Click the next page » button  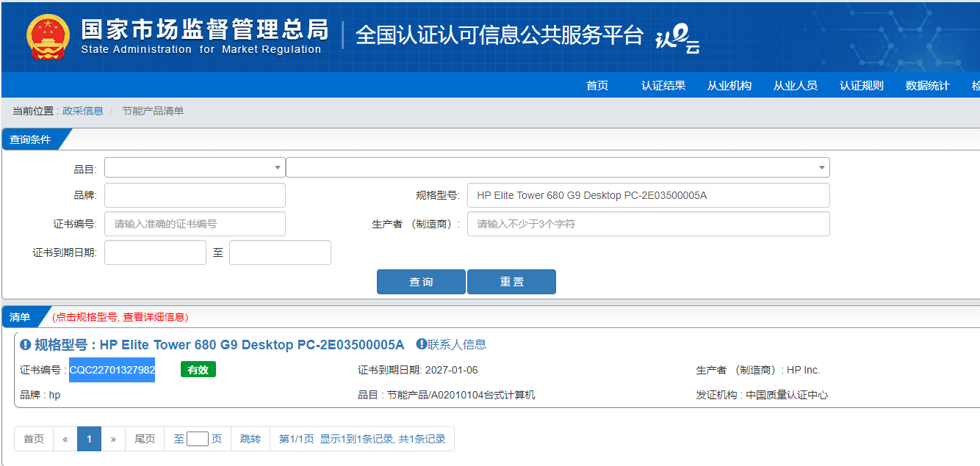(x=113, y=439)
